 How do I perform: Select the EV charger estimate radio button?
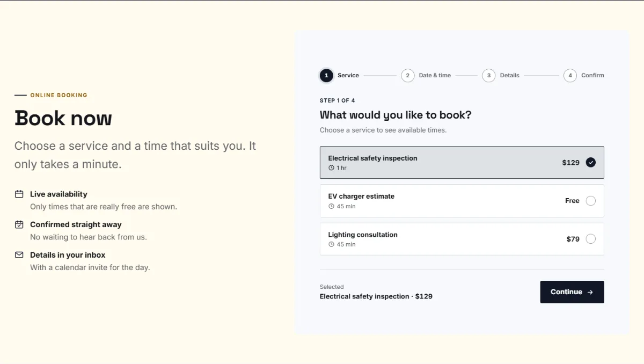coord(590,201)
